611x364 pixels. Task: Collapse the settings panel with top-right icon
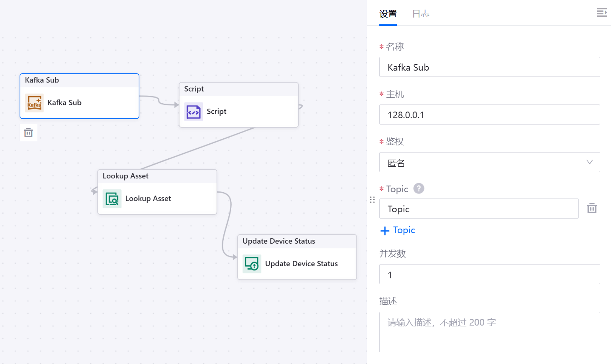click(601, 13)
